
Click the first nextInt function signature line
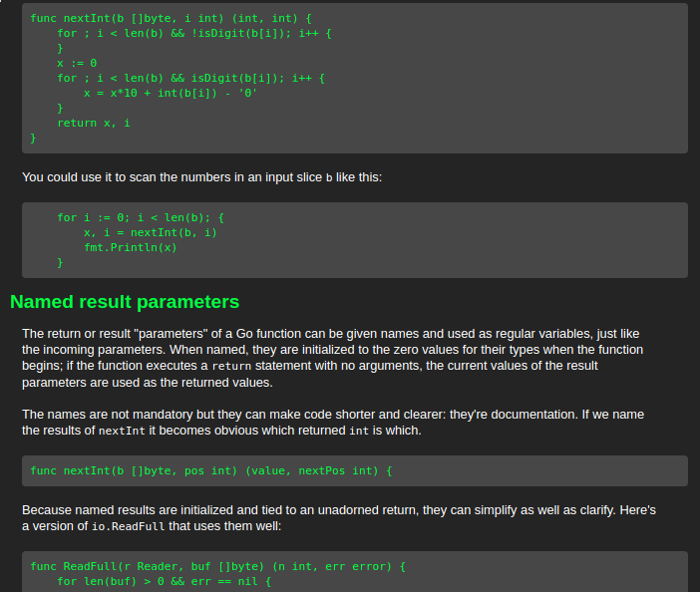tap(157, 18)
